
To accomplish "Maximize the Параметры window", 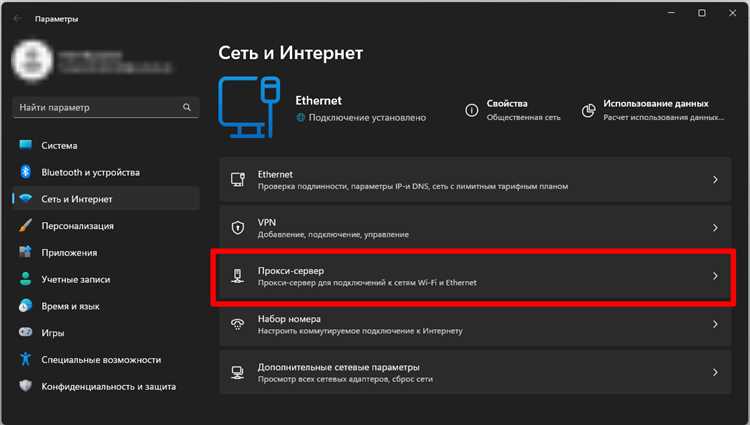I will [x=702, y=13].
